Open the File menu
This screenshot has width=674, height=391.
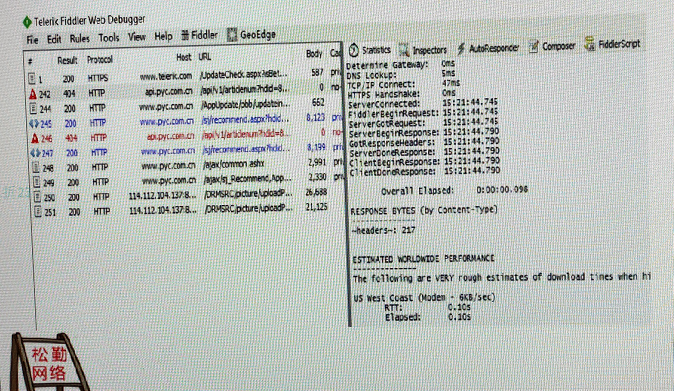pos(32,40)
